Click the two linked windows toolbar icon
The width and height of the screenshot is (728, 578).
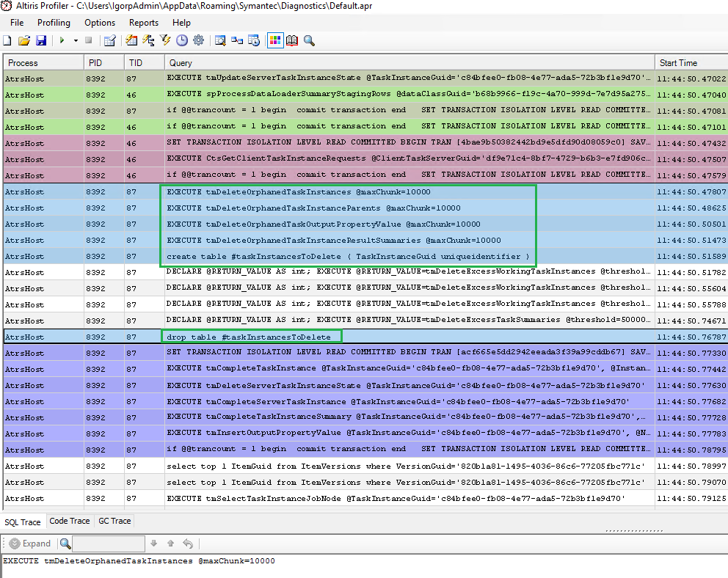[237, 41]
